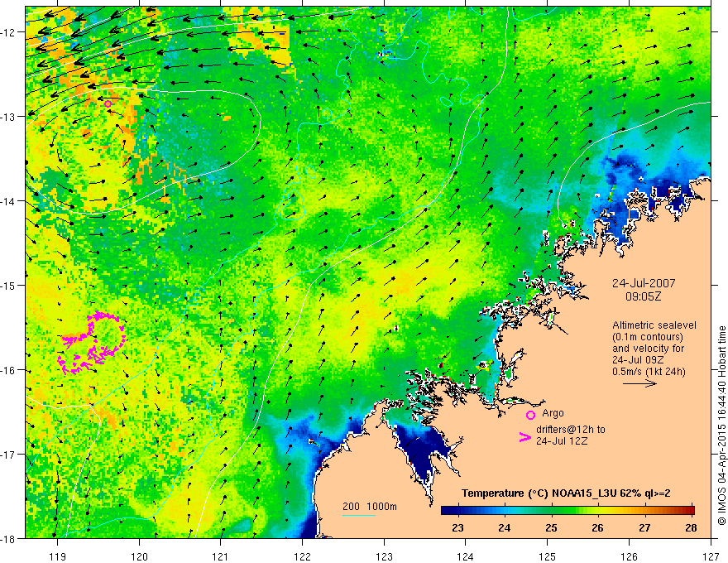Click the cyan 200 1000m depth contour line sample
The width and height of the screenshot is (728, 563).
point(359,515)
